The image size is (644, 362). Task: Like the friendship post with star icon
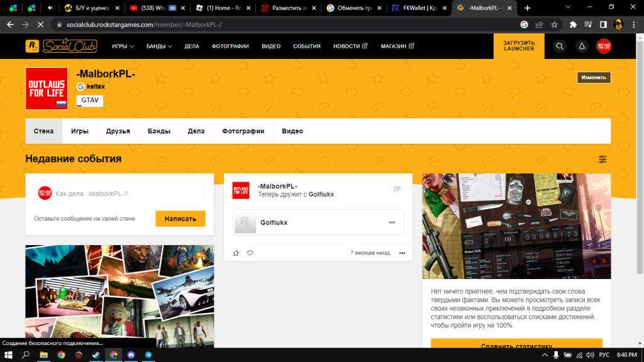[x=236, y=253]
